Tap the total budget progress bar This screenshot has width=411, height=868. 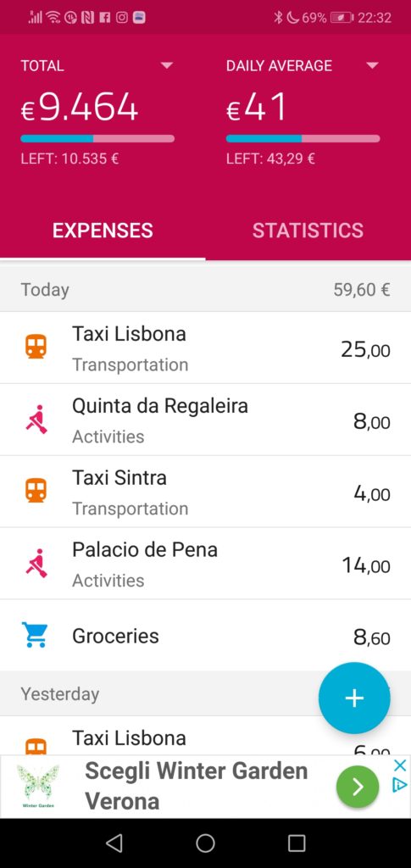97,138
